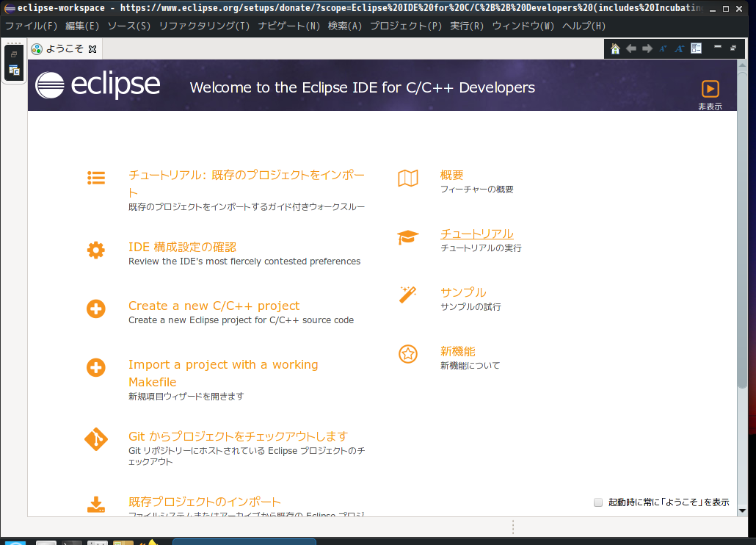Click the scrollbar down arrow on Welcome page
The height and width of the screenshot is (545, 756).
pyautogui.click(x=742, y=510)
